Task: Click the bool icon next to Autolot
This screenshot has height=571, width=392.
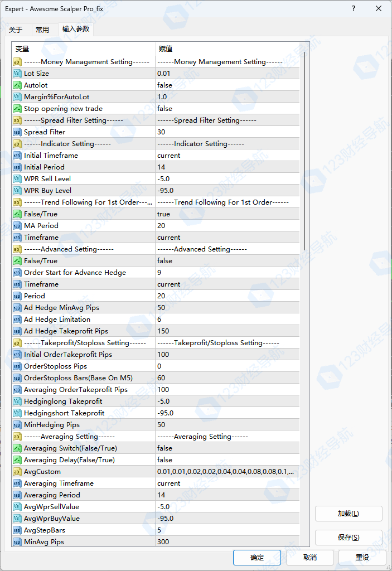Action: point(17,85)
